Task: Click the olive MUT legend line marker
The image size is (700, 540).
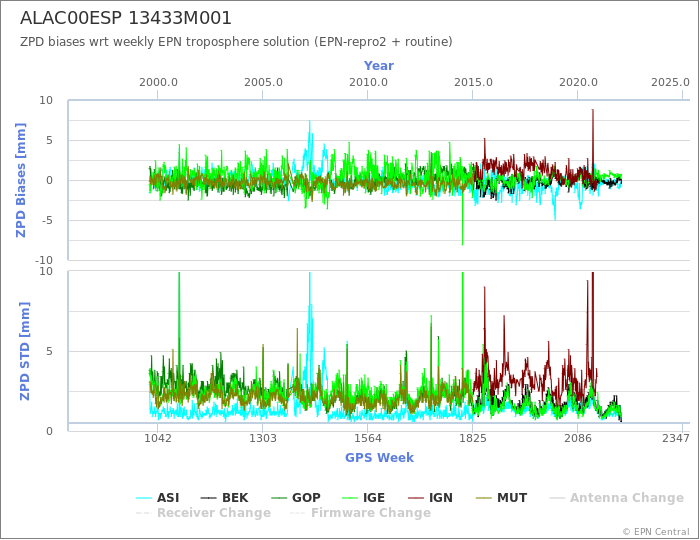Action: [x=484, y=498]
